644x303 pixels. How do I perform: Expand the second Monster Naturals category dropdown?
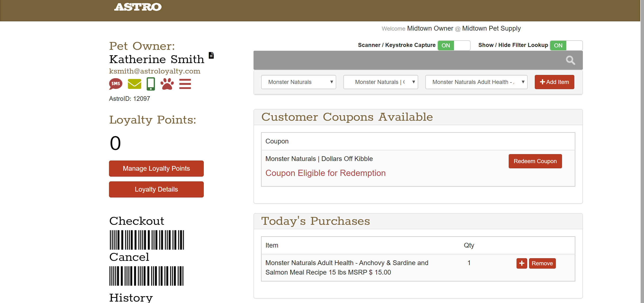[x=381, y=82]
